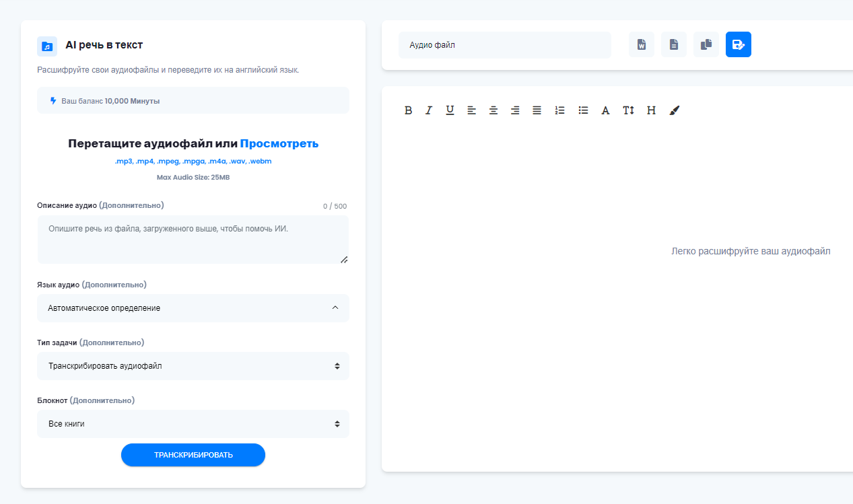Click into the Описание аудио text area
Image resolution: width=853 pixels, height=504 pixels.
click(193, 240)
